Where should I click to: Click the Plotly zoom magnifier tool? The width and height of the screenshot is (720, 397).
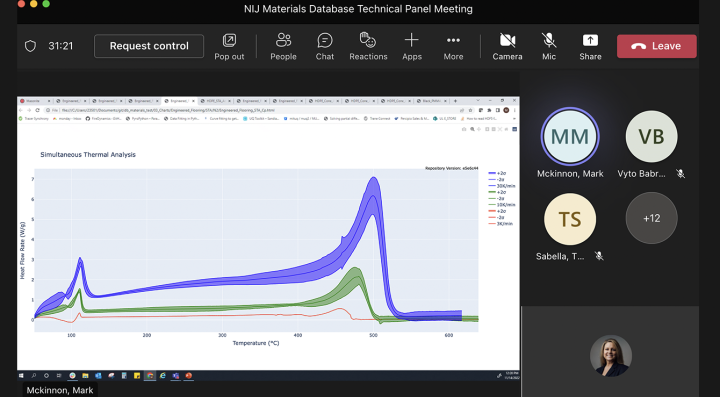pyautogui.click(x=472, y=129)
